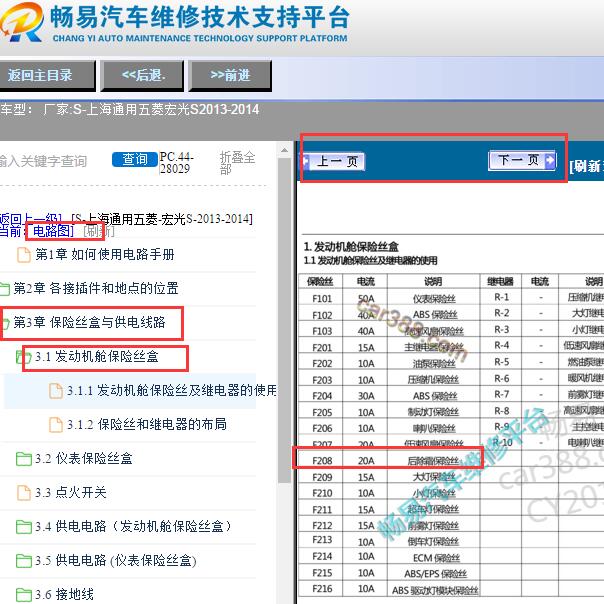Click the 下一页 next page button

pos(522,160)
